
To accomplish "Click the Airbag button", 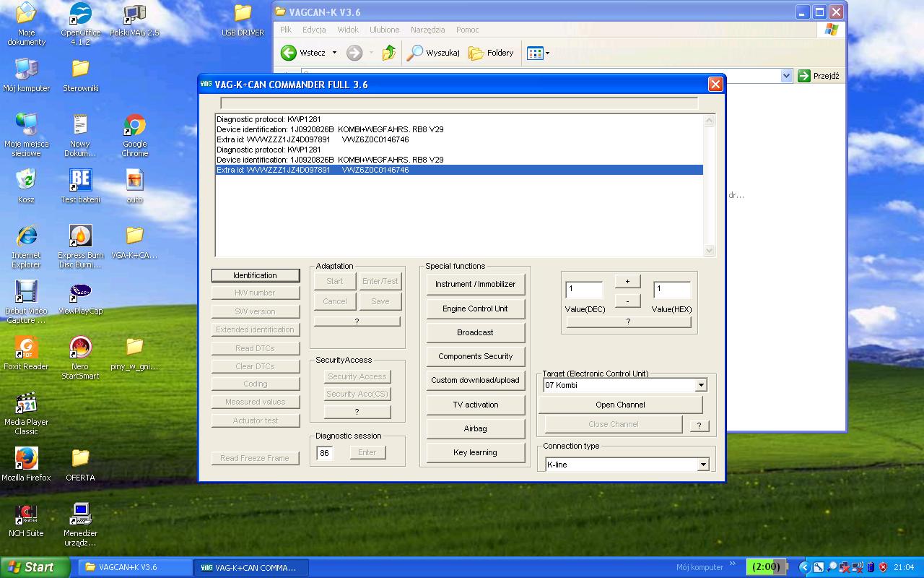I will point(475,428).
